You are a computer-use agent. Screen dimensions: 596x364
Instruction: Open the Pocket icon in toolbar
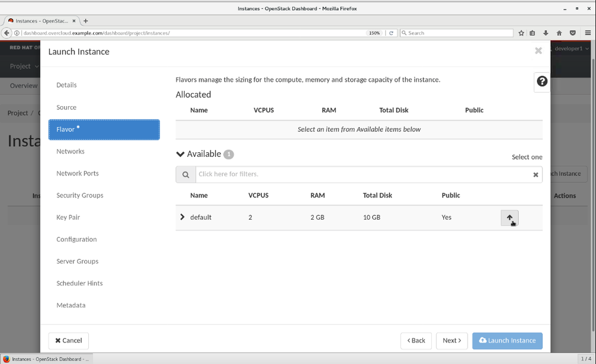572,33
